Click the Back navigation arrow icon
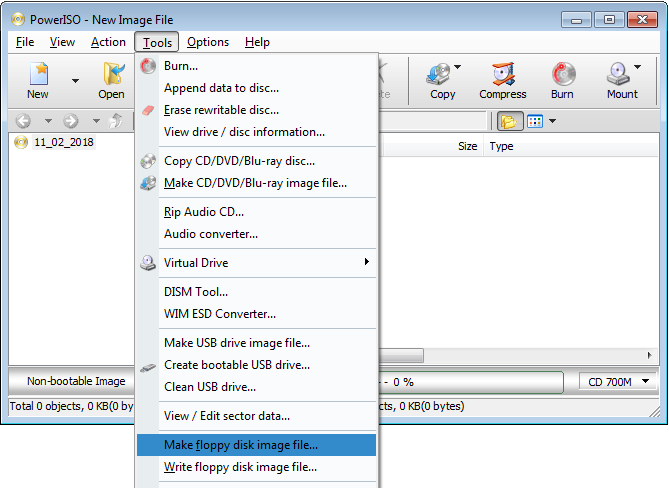Image resolution: width=669 pixels, height=488 pixels. click(23, 121)
